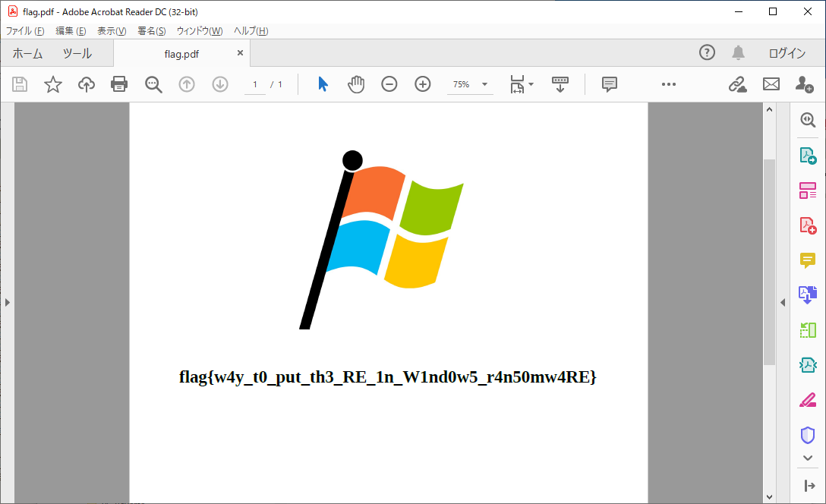826x504 pixels.
Task: Open Fill and Sign pen icon
Action: [x=808, y=400]
